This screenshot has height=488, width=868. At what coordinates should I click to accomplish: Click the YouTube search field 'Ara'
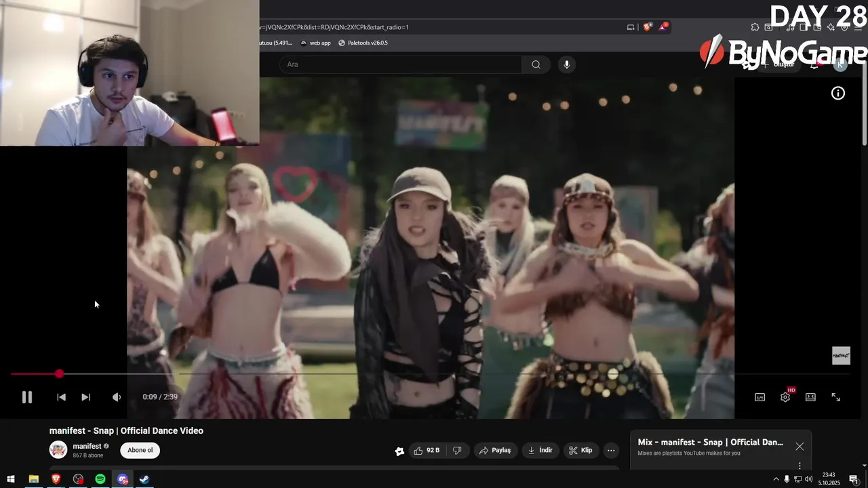click(400, 64)
